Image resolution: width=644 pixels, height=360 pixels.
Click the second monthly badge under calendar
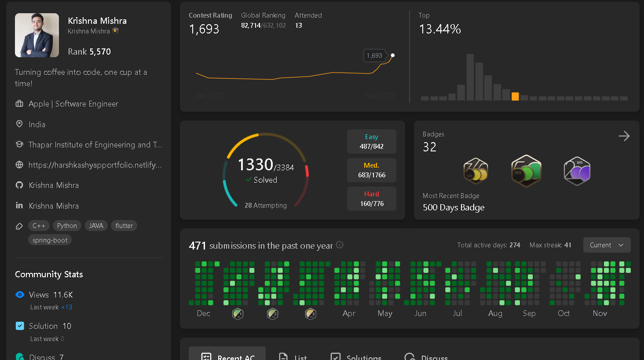coord(273,314)
